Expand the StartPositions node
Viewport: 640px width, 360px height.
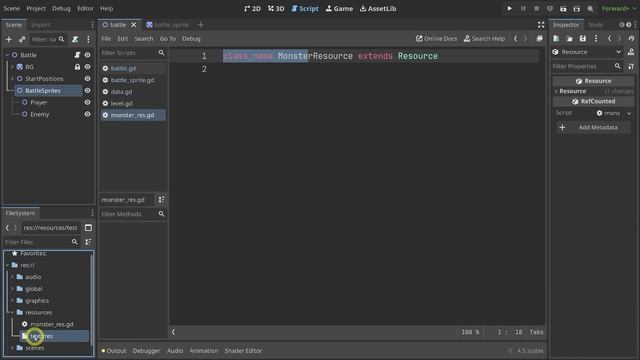coord(12,78)
